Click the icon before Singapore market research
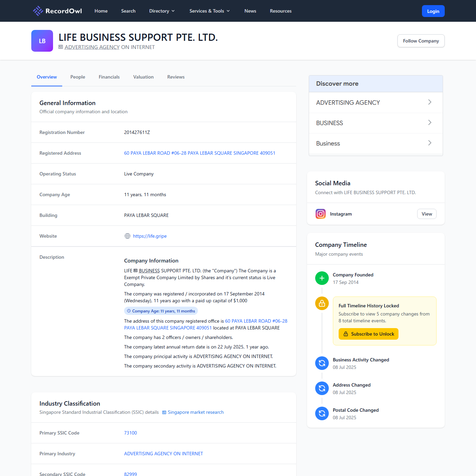Screen dimensions: 476x476 [x=164, y=412]
